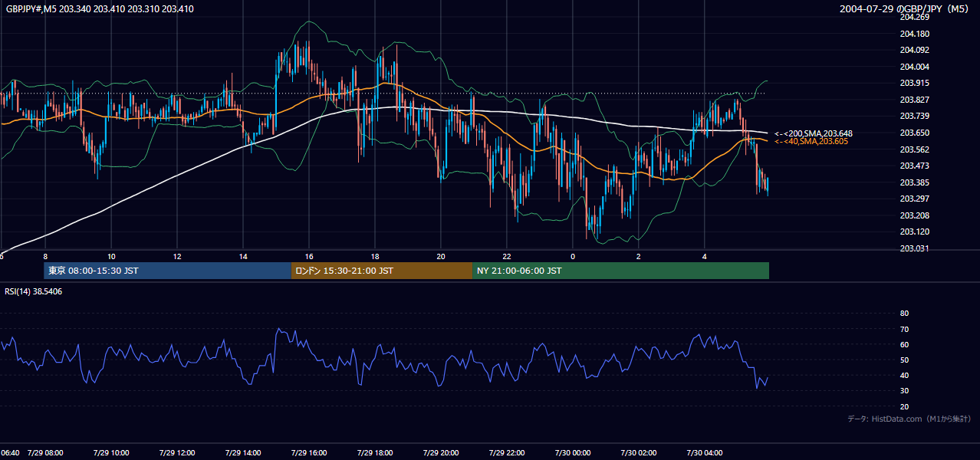Click the RSI(14) 38.5406 indicator label
This screenshot has height=460, width=980.
tap(34, 291)
